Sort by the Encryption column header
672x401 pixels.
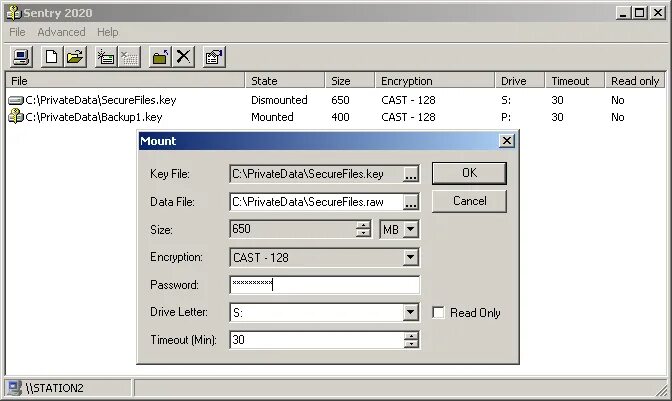[x=435, y=81]
